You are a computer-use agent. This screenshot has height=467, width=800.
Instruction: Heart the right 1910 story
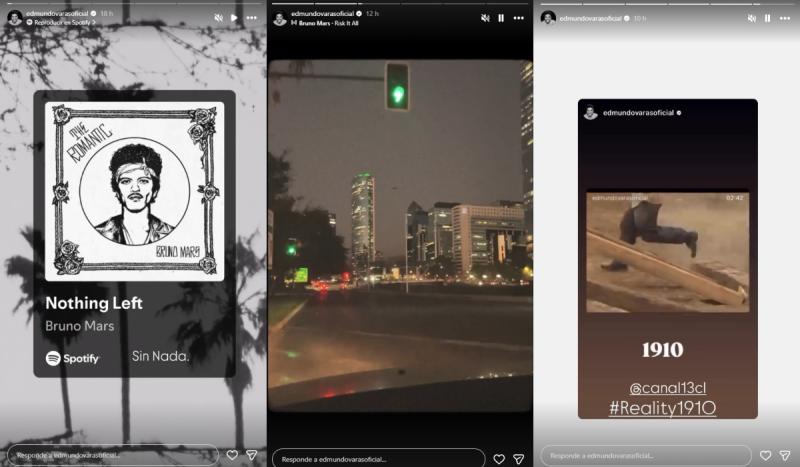click(765, 455)
